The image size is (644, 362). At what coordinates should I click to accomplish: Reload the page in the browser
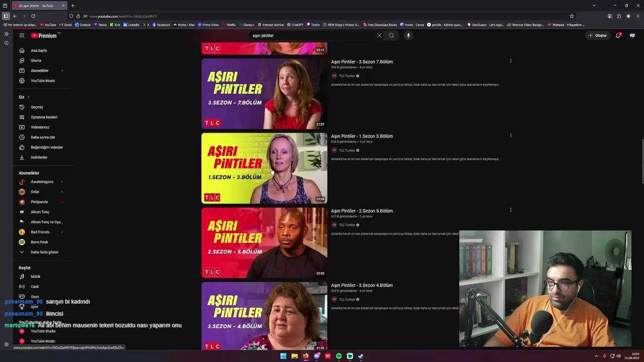click(x=33, y=16)
